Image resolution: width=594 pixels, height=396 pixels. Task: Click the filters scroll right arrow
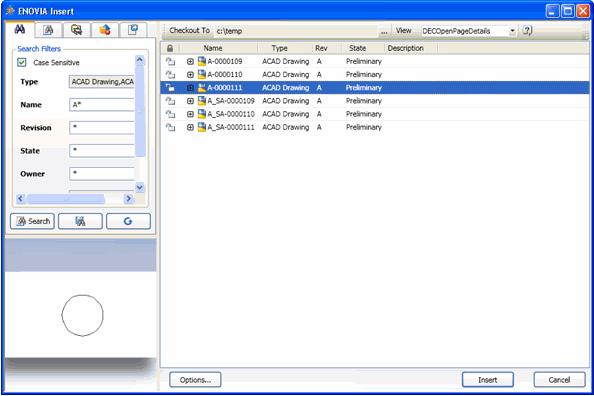(x=129, y=199)
